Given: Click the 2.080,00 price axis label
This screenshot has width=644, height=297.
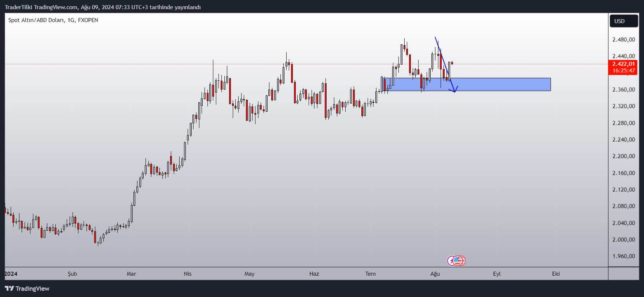Looking at the screenshot, I should click(x=623, y=206).
